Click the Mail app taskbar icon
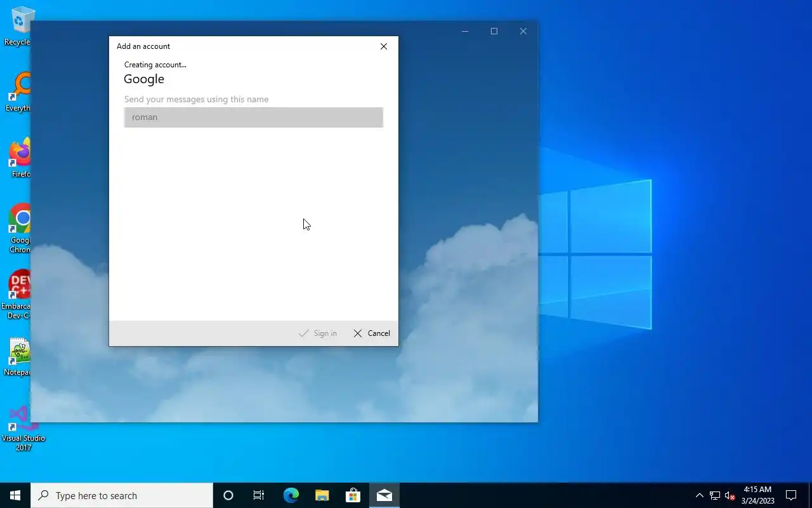The width and height of the screenshot is (812, 508). pyautogui.click(x=384, y=495)
